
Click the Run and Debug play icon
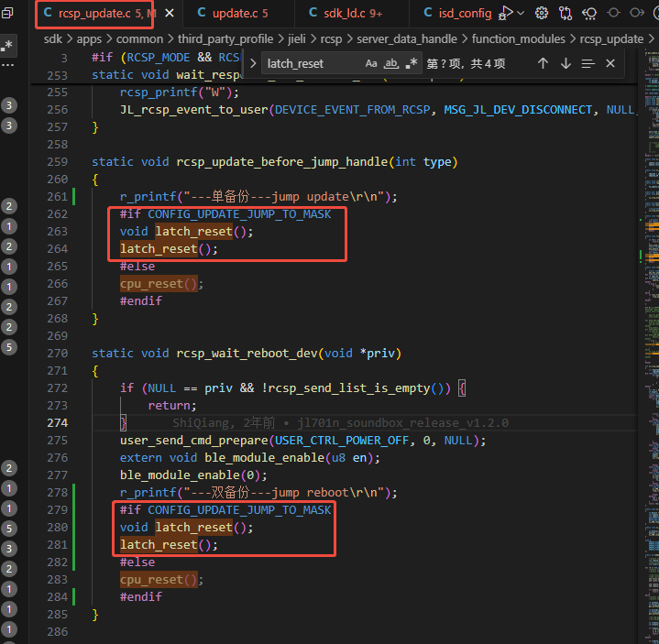pyautogui.click(x=506, y=13)
